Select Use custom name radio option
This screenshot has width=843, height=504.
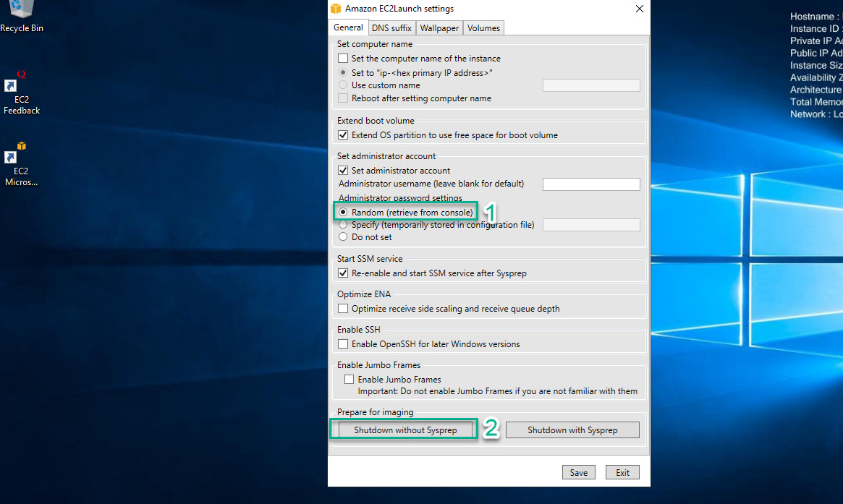click(343, 85)
